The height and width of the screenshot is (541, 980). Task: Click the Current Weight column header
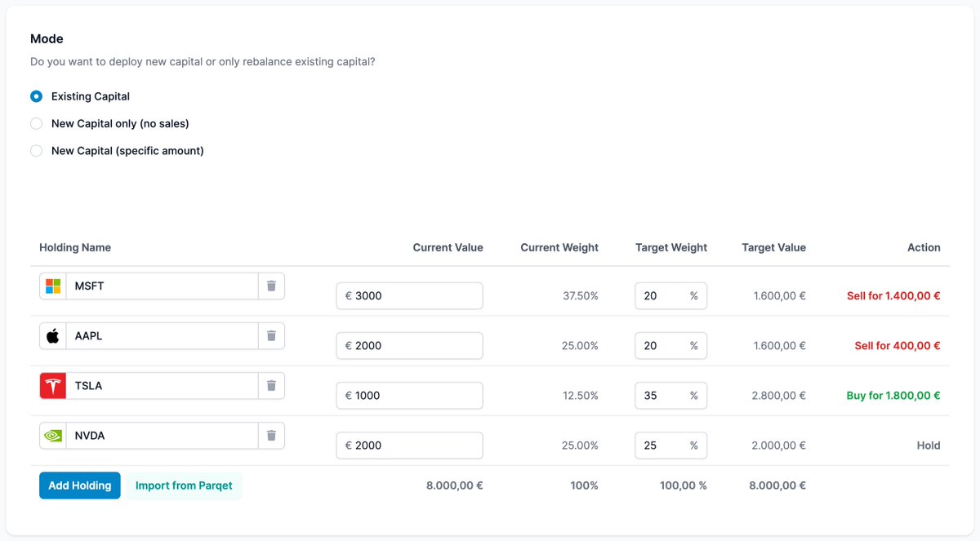pos(559,247)
